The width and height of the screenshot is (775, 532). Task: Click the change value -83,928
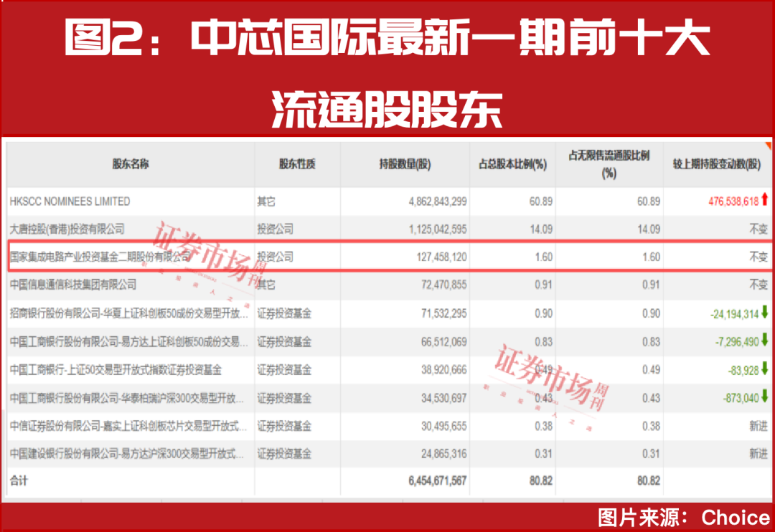pyautogui.click(x=743, y=370)
